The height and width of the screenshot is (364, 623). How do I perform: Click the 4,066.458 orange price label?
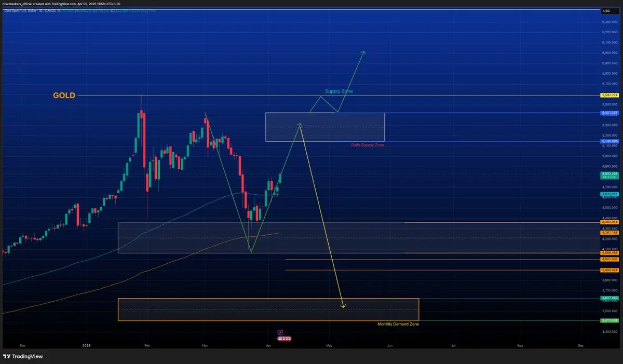(609, 253)
